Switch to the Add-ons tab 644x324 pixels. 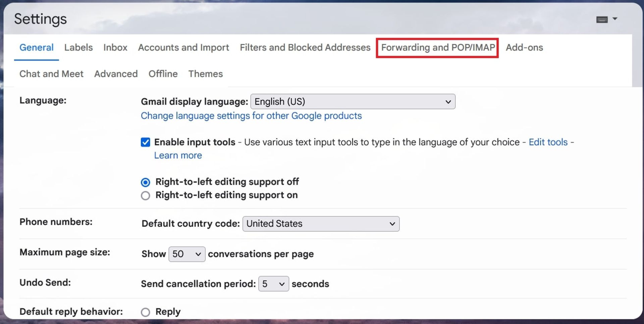[x=524, y=48]
